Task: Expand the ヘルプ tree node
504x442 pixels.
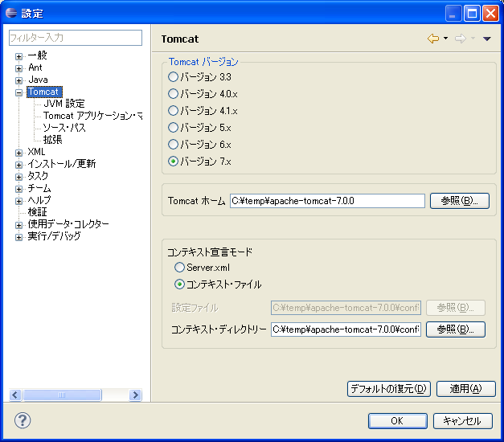Action: click(x=18, y=201)
